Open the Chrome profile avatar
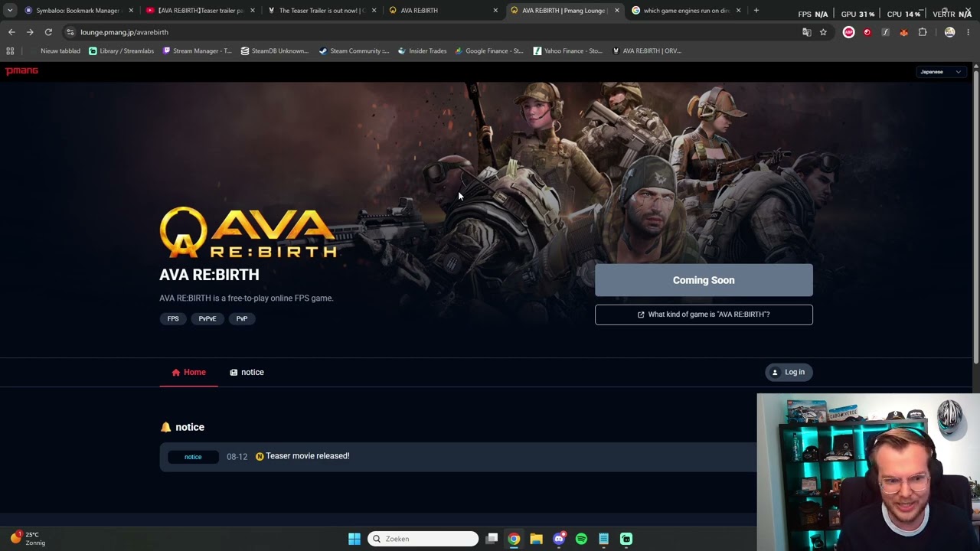 (950, 32)
